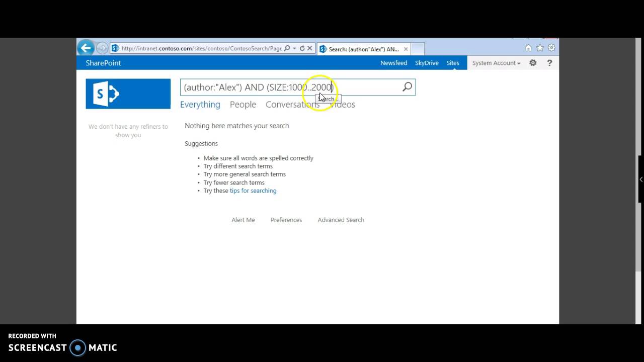Viewport: 644px width, 362px height.
Task: Click the browser address URL field
Action: [x=201, y=49]
